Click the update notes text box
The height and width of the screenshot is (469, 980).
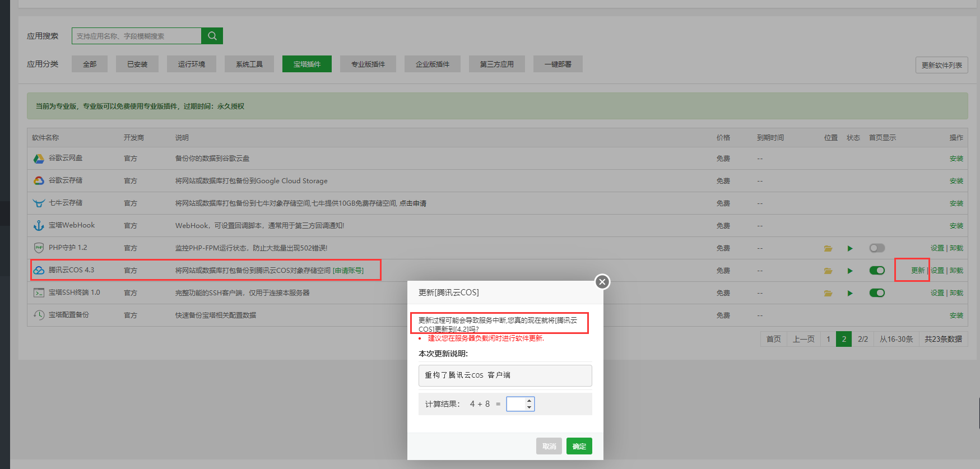[505, 375]
